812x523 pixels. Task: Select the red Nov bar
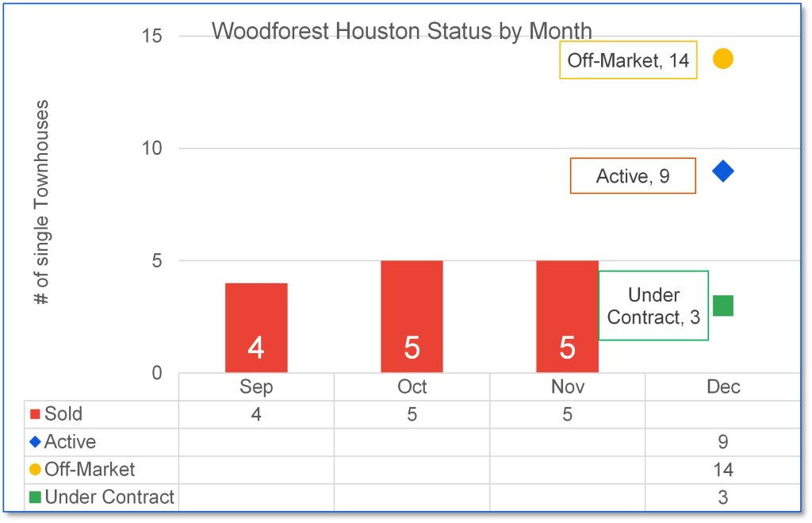coord(567,316)
